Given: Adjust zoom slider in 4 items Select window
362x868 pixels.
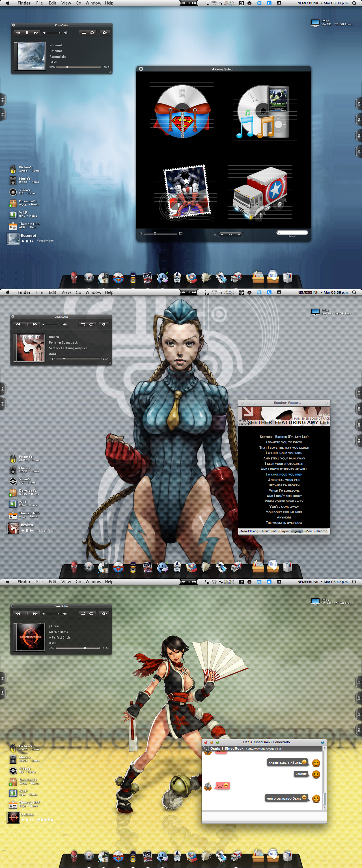Looking at the screenshot, I should tap(161, 233).
